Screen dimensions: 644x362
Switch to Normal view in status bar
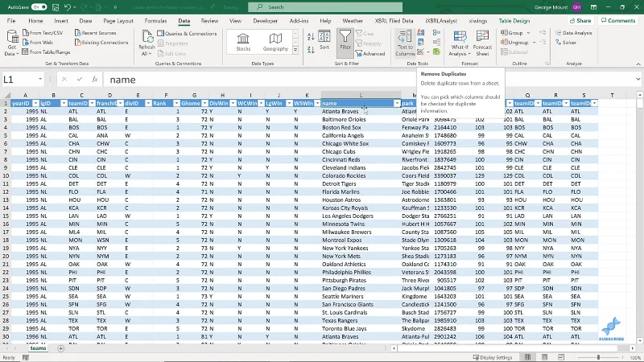528,357
